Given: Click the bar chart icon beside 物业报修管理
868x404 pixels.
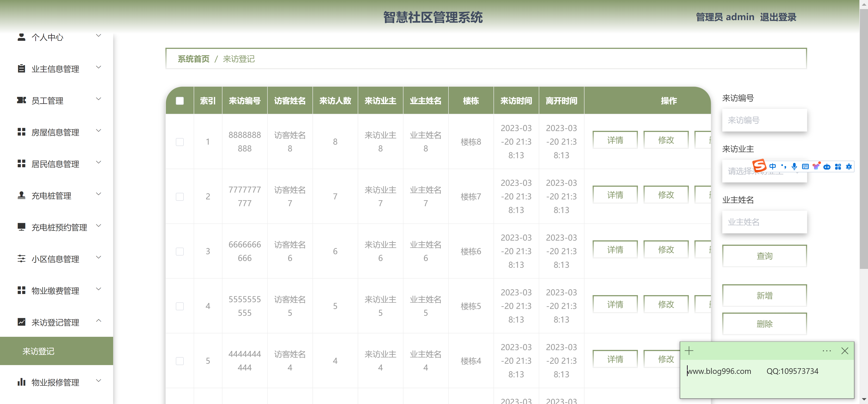Looking at the screenshot, I should pos(21,382).
